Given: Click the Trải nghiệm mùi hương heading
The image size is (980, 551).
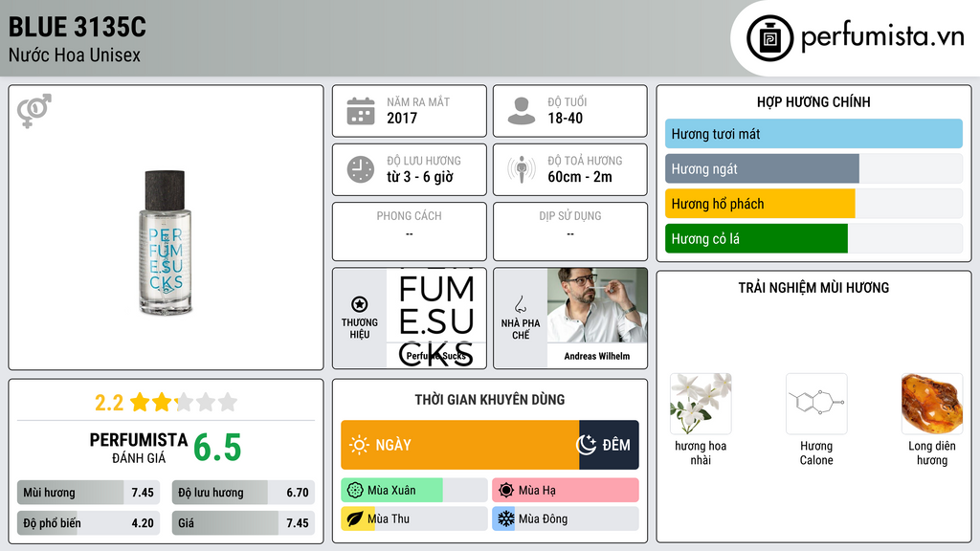Looking at the screenshot, I should pos(813,288).
